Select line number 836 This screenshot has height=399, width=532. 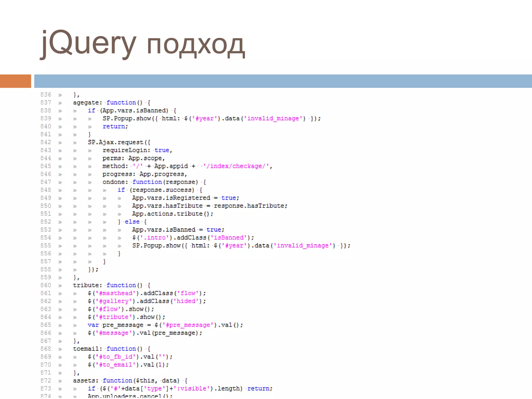[x=46, y=95]
